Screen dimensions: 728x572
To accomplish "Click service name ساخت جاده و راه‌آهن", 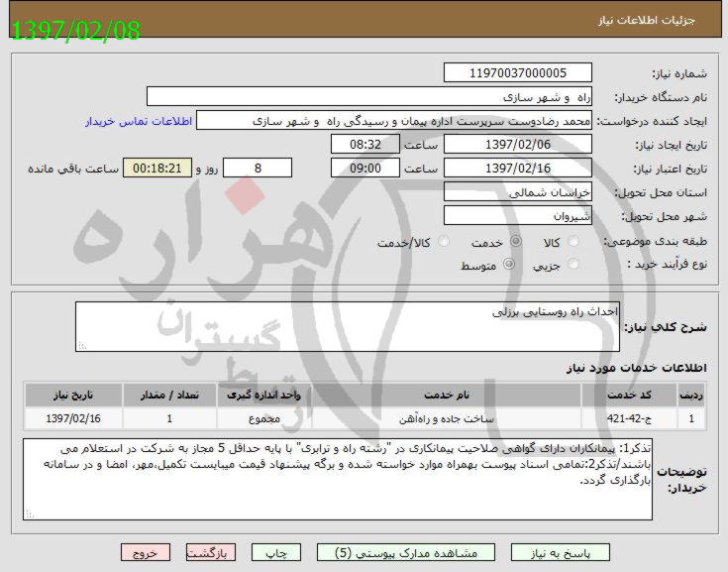I will click(446, 418).
